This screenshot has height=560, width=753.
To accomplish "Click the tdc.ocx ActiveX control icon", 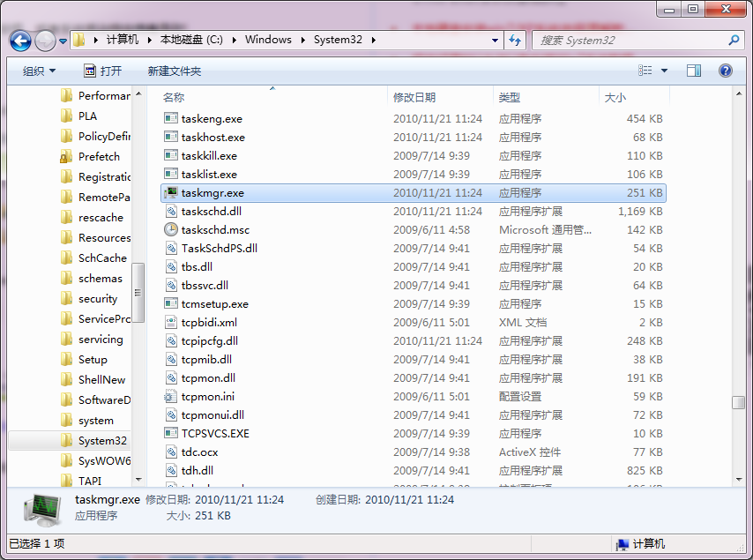I will tap(172, 452).
